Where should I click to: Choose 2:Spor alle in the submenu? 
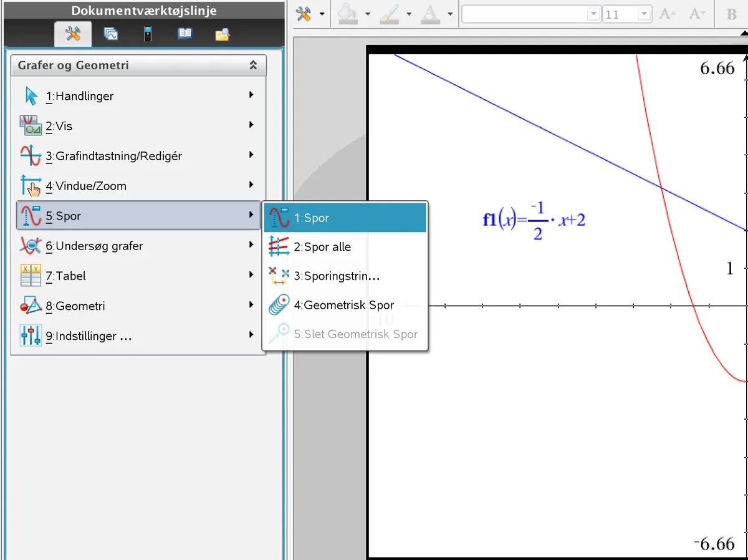coord(345,247)
